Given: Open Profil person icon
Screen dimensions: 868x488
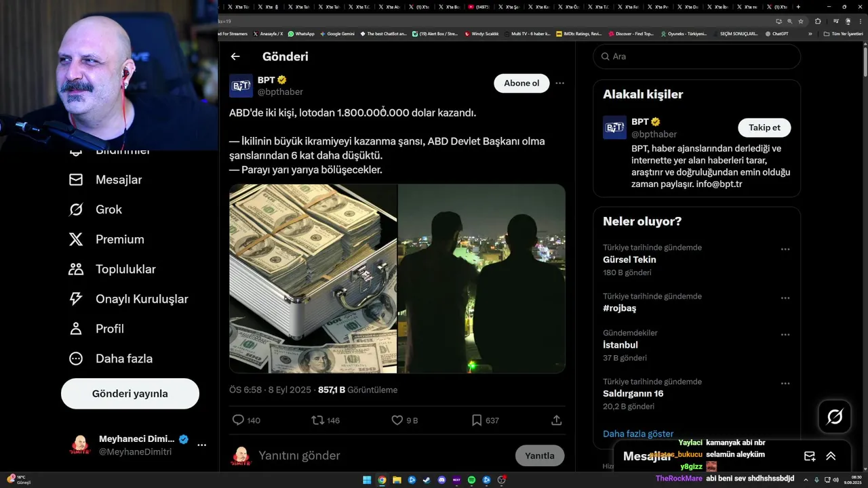Looking at the screenshot, I should point(76,329).
